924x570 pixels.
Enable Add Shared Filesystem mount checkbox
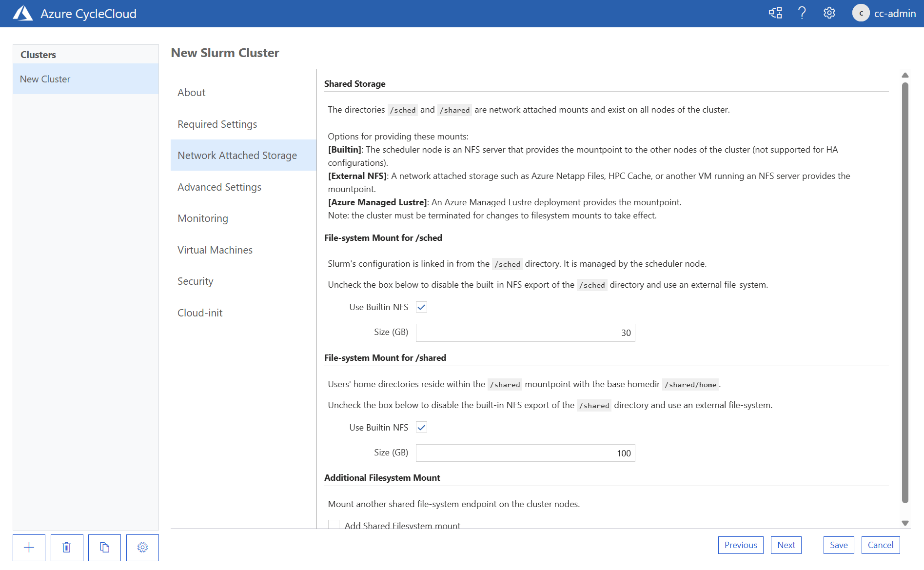(x=334, y=525)
